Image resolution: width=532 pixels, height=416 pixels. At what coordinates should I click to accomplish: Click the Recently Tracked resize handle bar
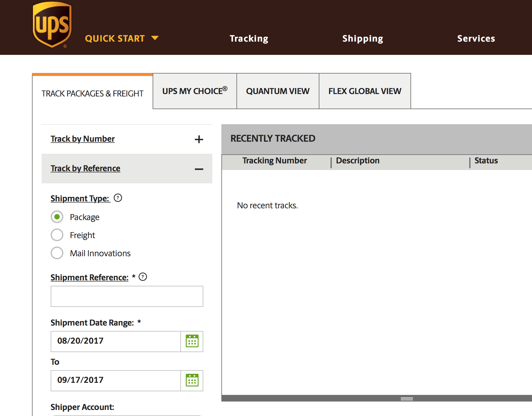pos(407,399)
